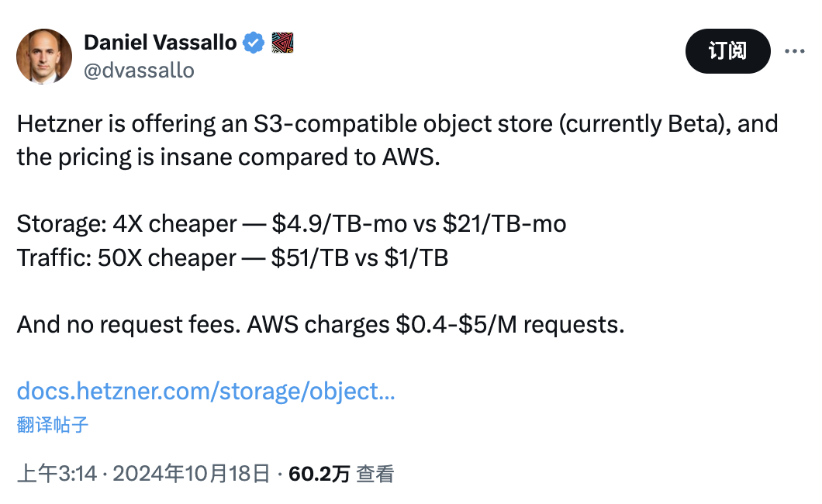
Task: Open Daniel Vassallo's profile avatar
Action: point(44,56)
